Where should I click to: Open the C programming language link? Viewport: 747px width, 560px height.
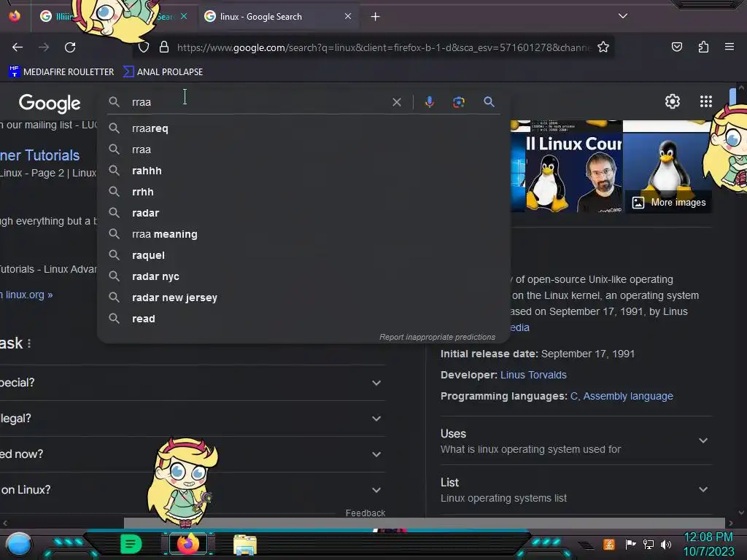pos(573,396)
